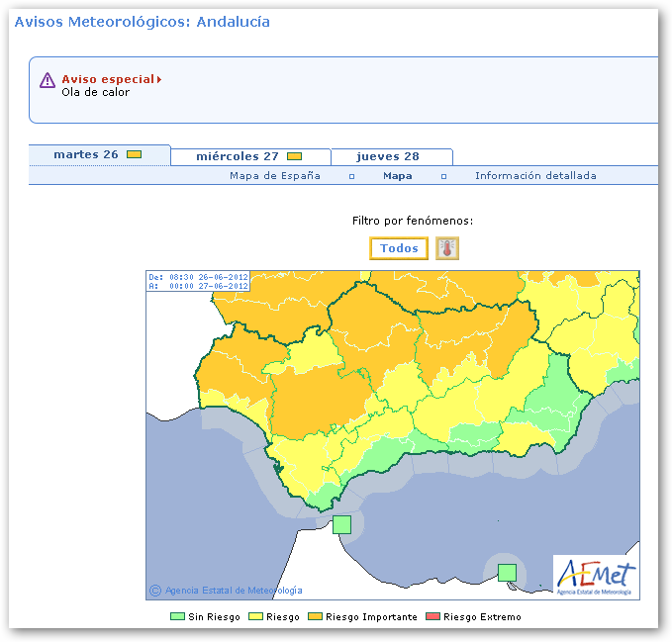
Task: Open the jueves 28 tab
Action: pos(388,156)
